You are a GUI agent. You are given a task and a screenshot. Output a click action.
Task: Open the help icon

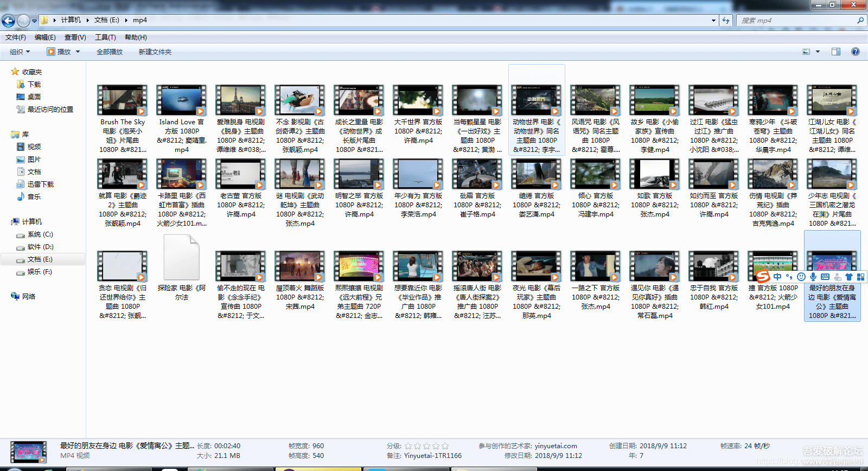pyautogui.click(x=856, y=52)
